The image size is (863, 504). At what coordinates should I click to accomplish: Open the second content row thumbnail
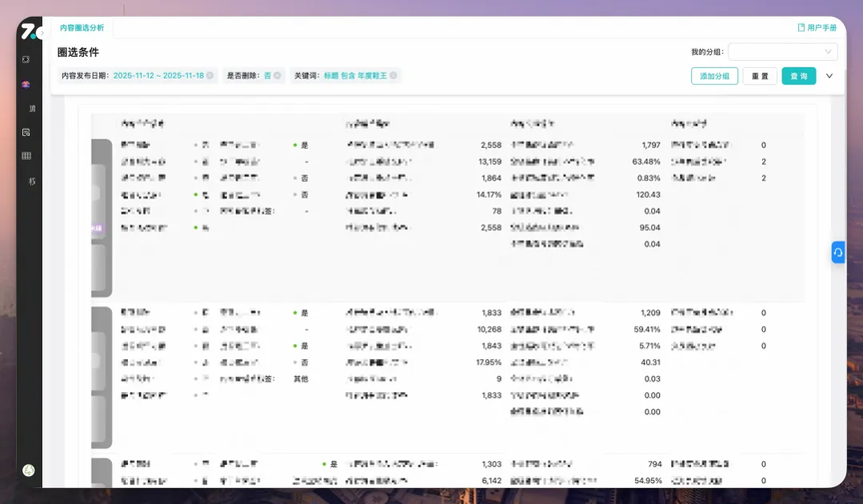[x=101, y=377]
